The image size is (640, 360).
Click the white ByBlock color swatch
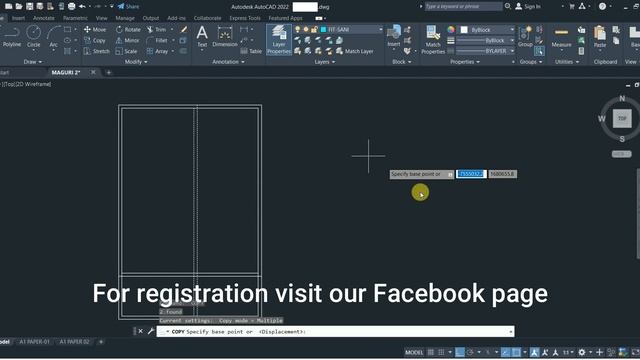tap(464, 30)
